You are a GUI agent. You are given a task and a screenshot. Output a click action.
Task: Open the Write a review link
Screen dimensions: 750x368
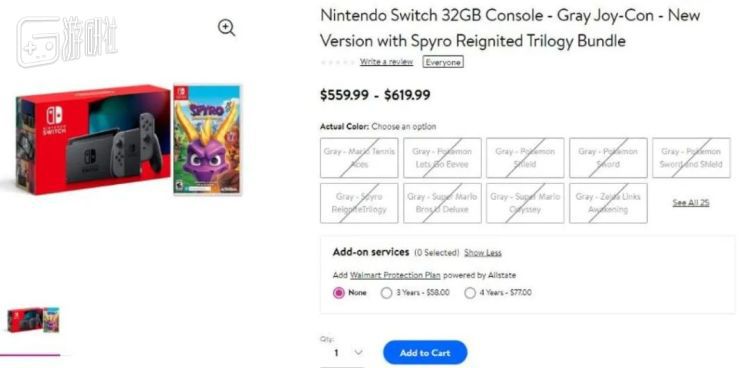(386, 62)
